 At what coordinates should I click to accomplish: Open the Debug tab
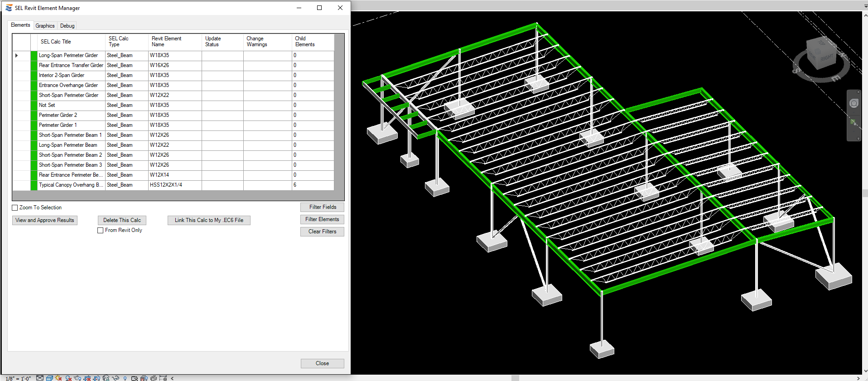(x=67, y=26)
